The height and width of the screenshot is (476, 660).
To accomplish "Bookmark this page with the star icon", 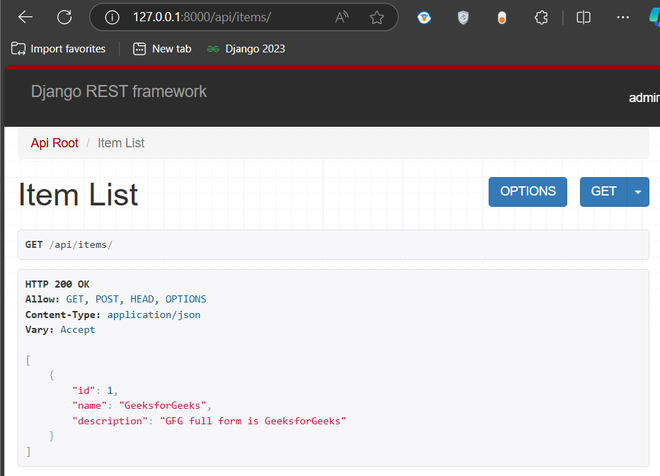I will coord(377,18).
